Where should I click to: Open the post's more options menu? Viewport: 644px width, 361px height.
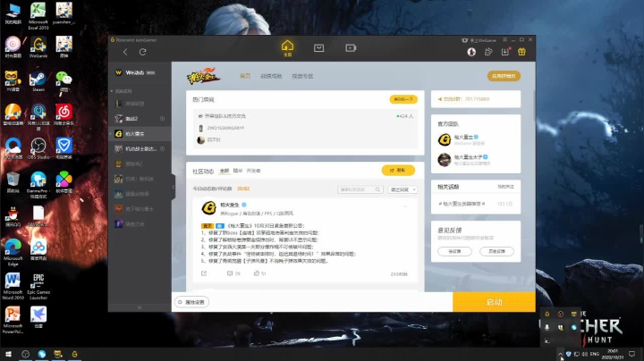[x=406, y=206]
